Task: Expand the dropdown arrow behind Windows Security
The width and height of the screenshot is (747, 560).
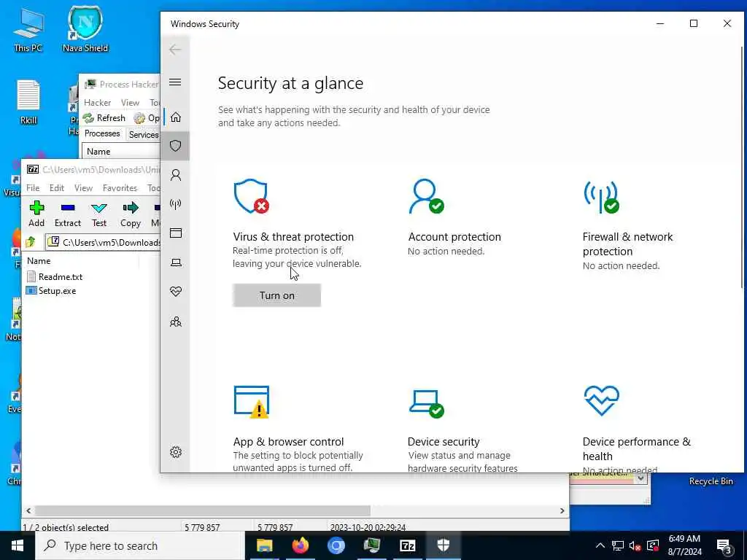Action: click(641, 478)
